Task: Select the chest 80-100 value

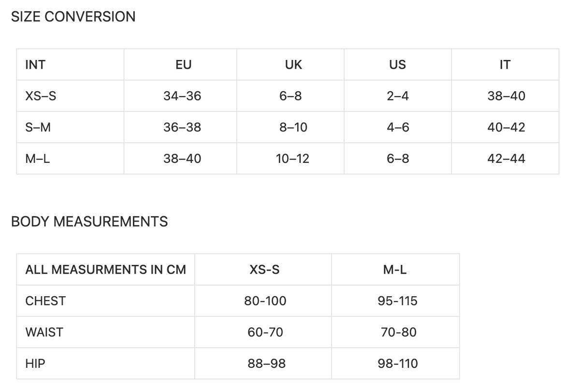Action: (265, 301)
